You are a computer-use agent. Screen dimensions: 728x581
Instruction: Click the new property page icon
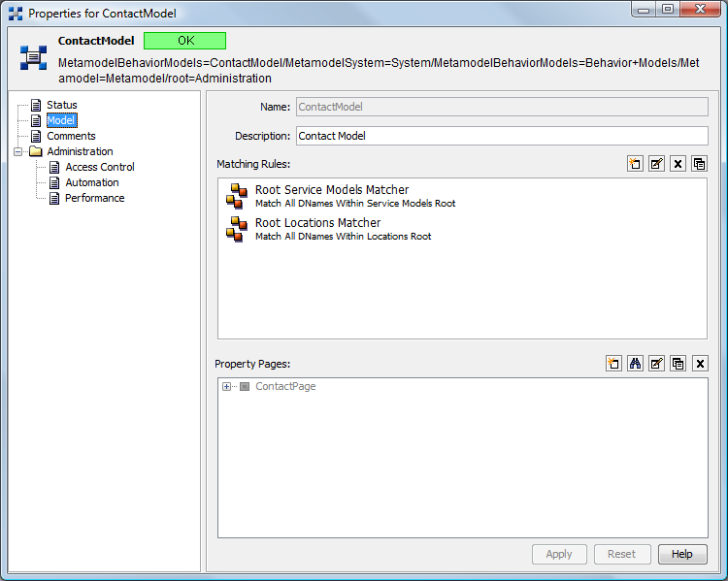coord(613,364)
